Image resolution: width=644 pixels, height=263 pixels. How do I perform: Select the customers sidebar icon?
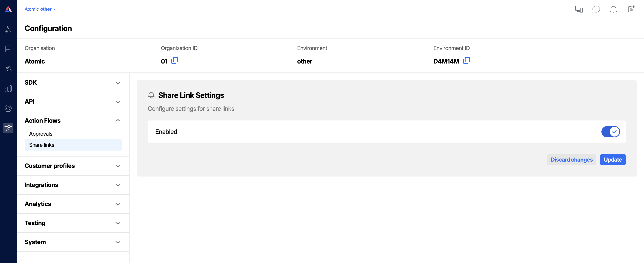[8, 69]
